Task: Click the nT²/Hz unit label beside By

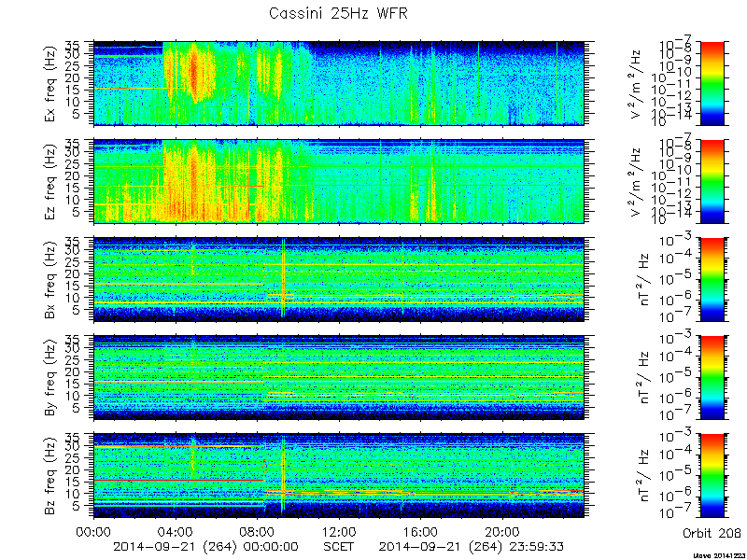Action: [x=641, y=378]
